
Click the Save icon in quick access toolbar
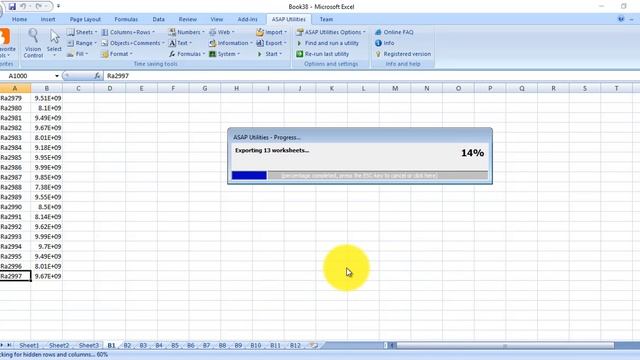[x=12, y=7]
